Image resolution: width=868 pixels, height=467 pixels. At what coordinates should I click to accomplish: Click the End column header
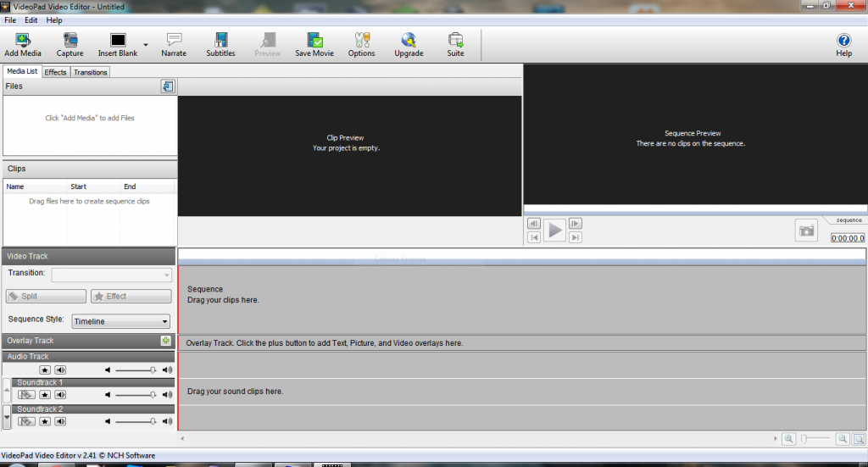[x=147, y=186]
